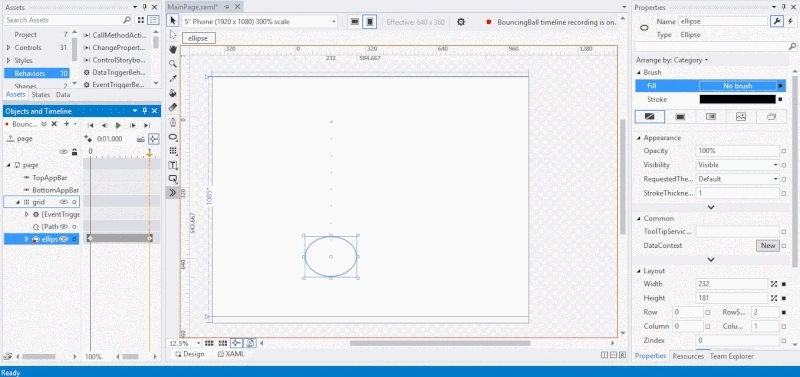The width and height of the screenshot is (800, 377).
Task: Play the storyboard animation
Action: (118, 125)
